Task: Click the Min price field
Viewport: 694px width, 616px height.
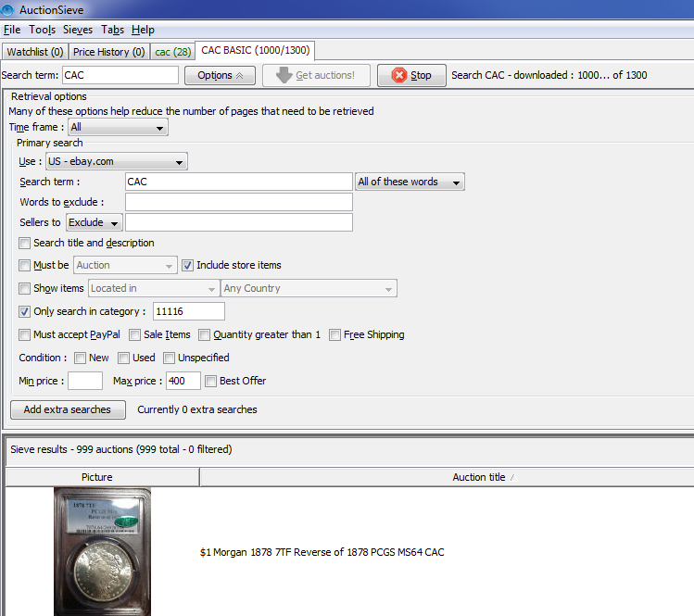Action: point(85,381)
